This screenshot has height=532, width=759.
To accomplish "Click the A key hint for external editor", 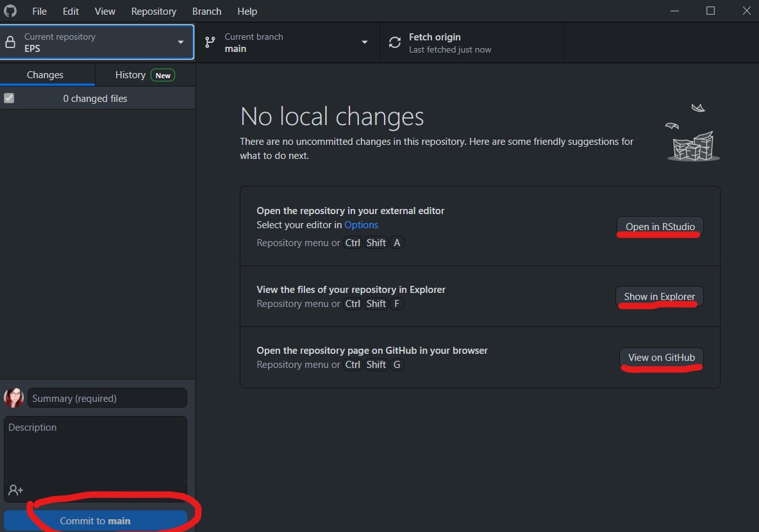I will coord(397,242).
